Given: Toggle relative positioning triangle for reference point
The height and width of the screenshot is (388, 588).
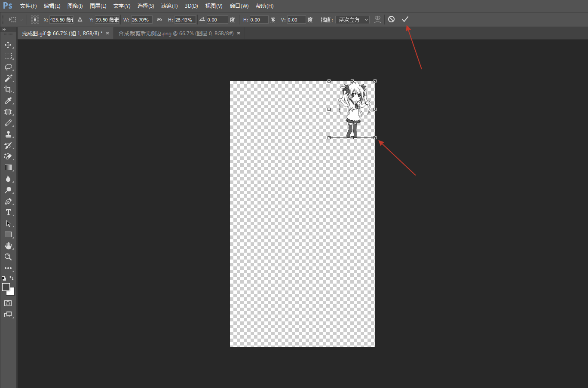Looking at the screenshot, I should pyautogui.click(x=80, y=20).
